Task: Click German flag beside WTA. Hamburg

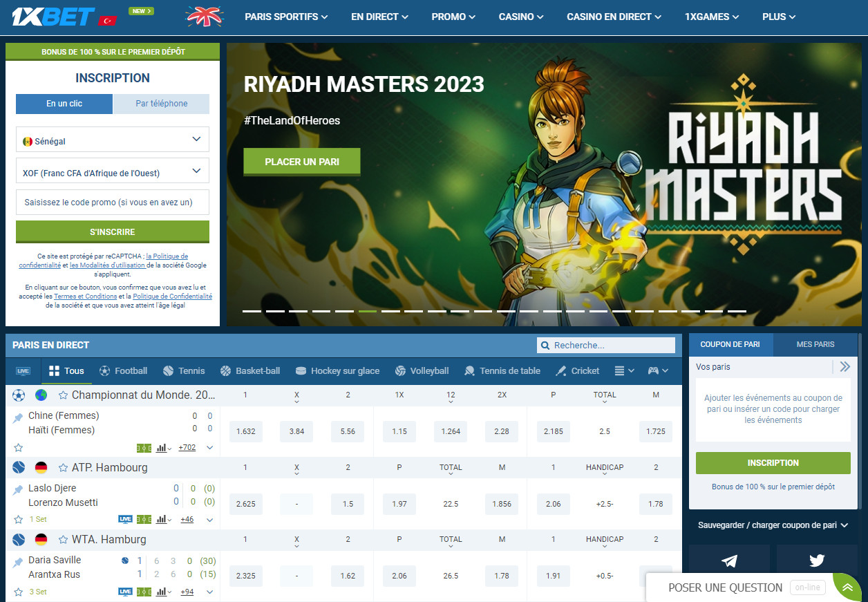Action: (41, 539)
